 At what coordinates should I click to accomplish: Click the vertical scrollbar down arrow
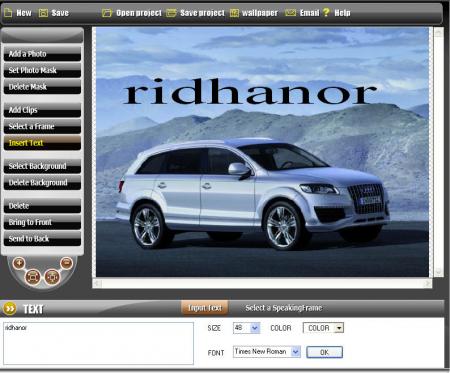click(438, 272)
